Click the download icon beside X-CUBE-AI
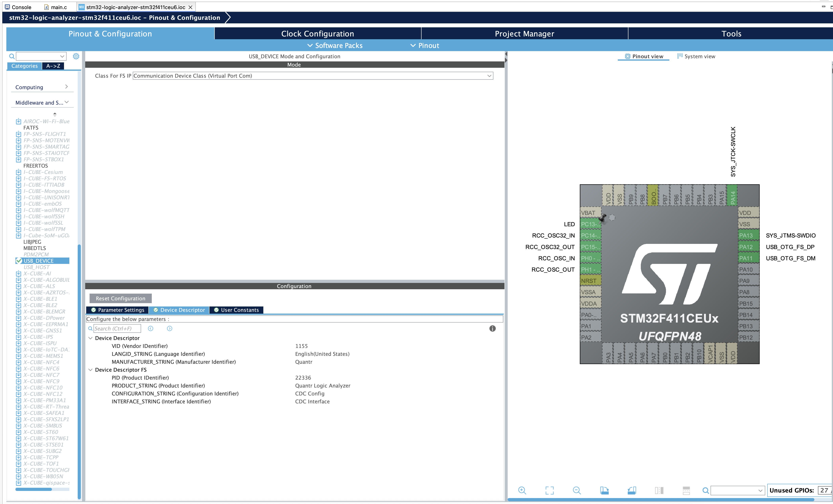Screen dimensions: 833x504 [x=19, y=273]
